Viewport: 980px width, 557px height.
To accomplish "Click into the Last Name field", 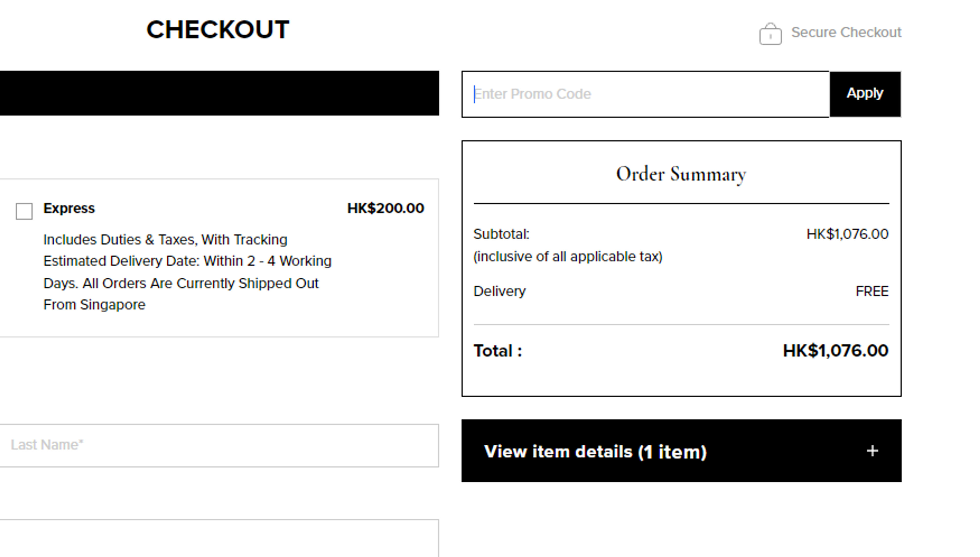I will pyautogui.click(x=219, y=445).
